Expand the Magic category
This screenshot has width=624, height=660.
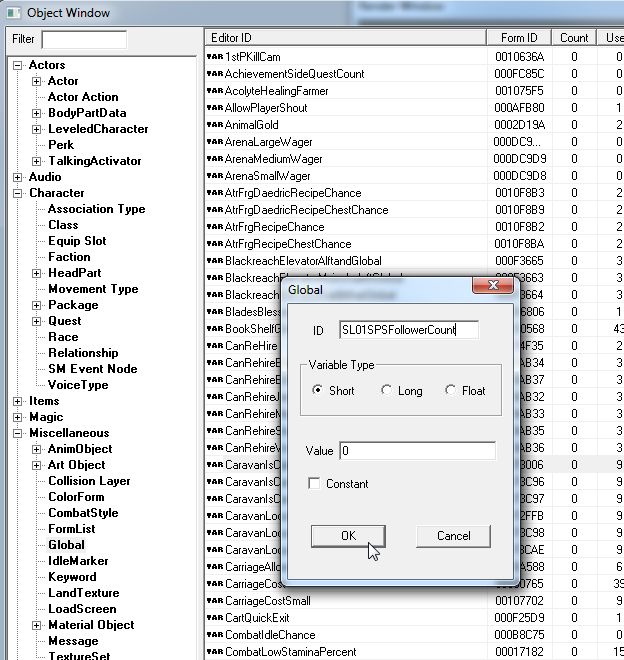click(x=17, y=417)
